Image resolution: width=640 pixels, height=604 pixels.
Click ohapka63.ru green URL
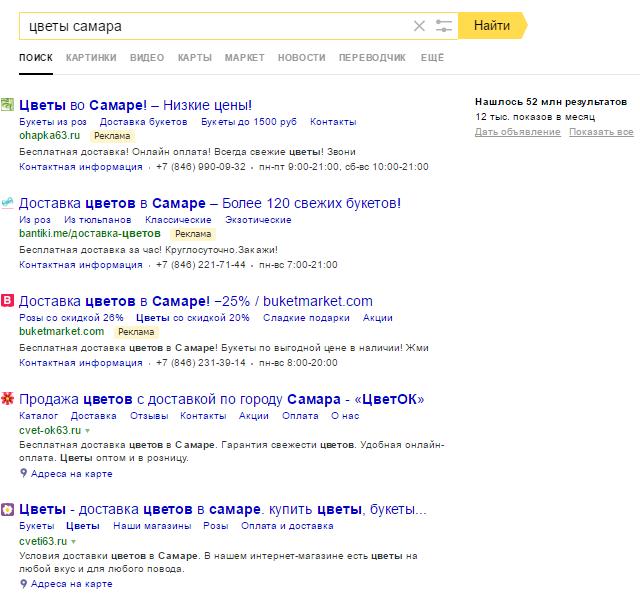(49, 135)
